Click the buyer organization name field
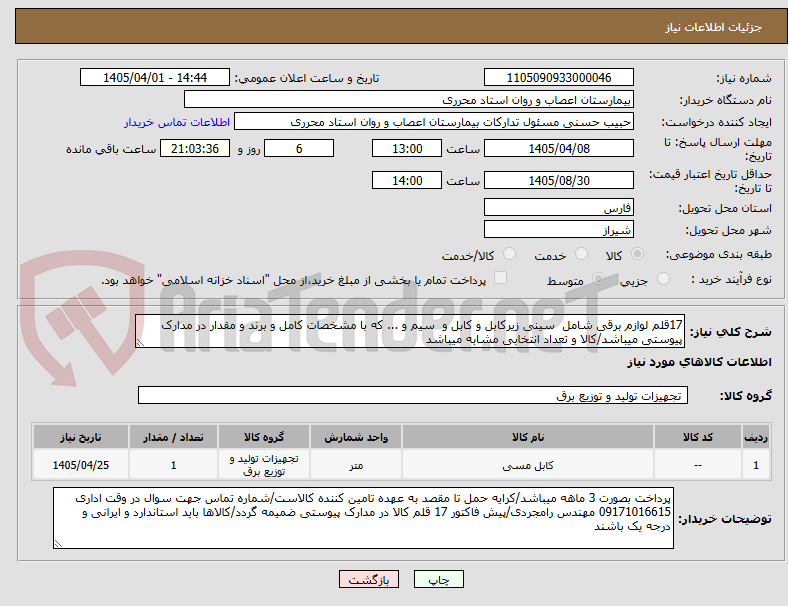Image resolution: width=788 pixels, height=606 pixels. (409, 99)
